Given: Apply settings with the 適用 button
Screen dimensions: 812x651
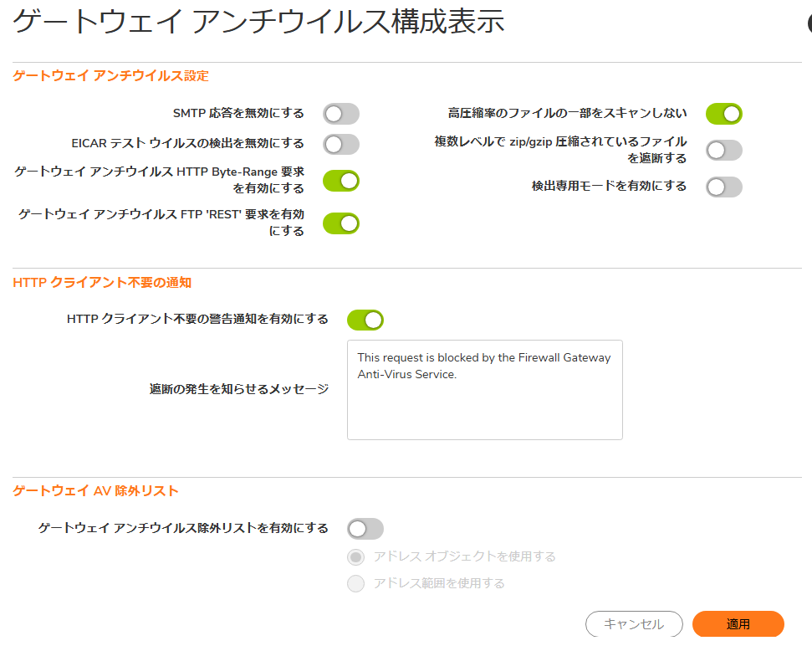Looking at the screenshot, I should click(738, 624).
